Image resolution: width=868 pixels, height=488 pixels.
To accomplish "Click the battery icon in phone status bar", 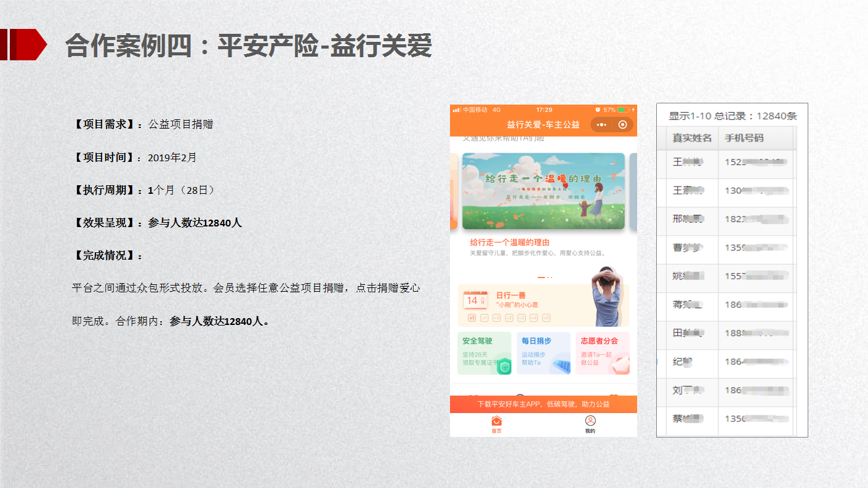I will point(624,110).
